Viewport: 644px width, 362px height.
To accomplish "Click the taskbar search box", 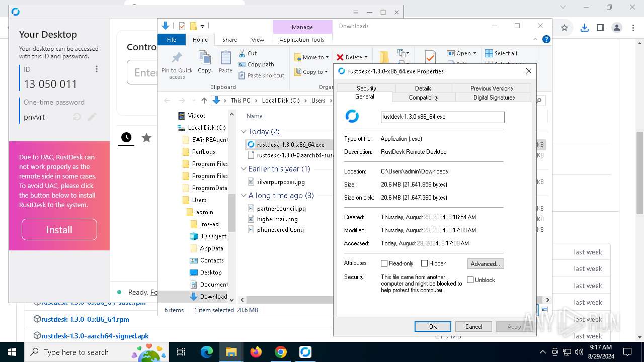I will coord(96,352).
